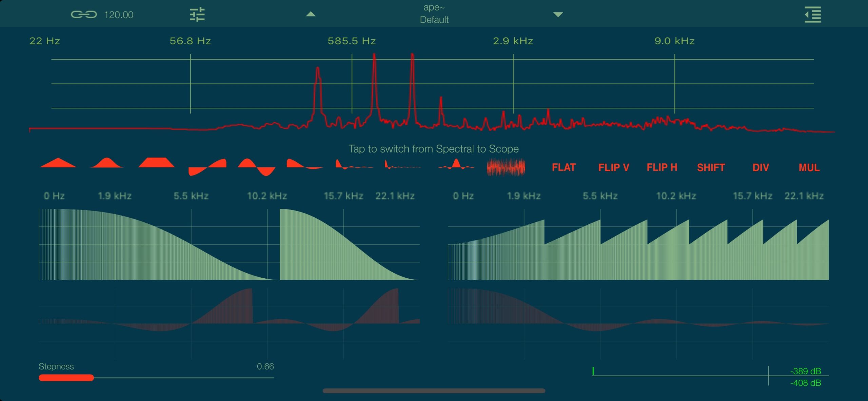Screen dimensions: 868x401
Task: Choose the noise waveform shape
Action: [x=506, y=167]
